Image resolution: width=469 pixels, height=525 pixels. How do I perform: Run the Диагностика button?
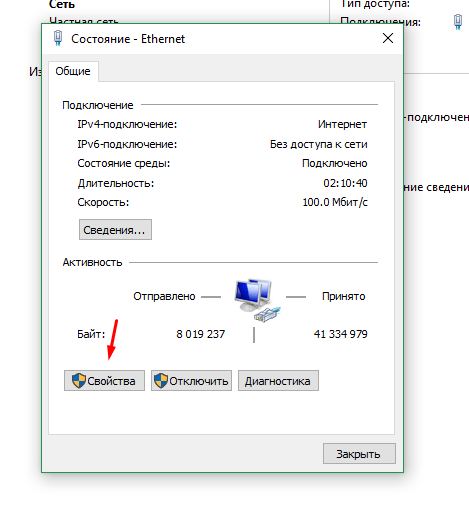coord(278,381)
